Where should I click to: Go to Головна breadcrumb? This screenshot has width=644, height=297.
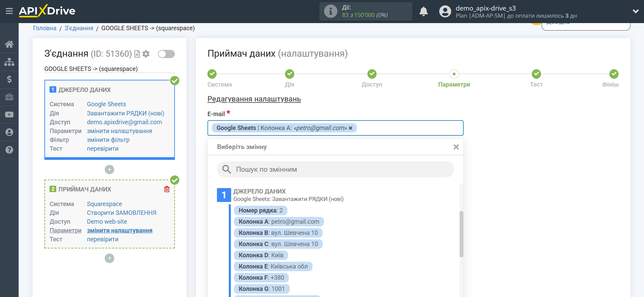click(45, 28)
